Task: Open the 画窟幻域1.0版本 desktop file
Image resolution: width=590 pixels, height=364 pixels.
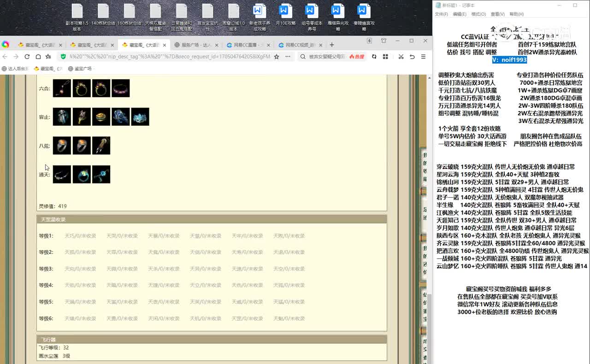Action: coord(234,18)
